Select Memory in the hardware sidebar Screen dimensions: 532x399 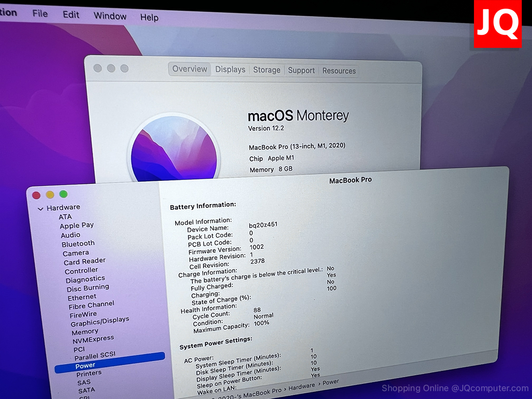coord(85,332)
